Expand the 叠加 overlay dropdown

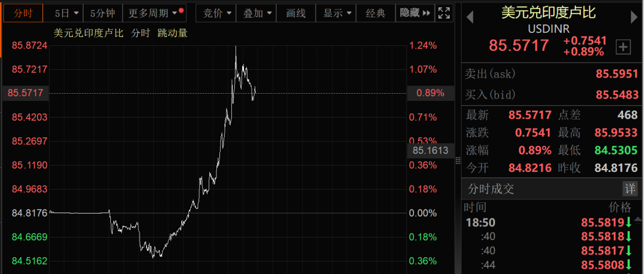257,13
